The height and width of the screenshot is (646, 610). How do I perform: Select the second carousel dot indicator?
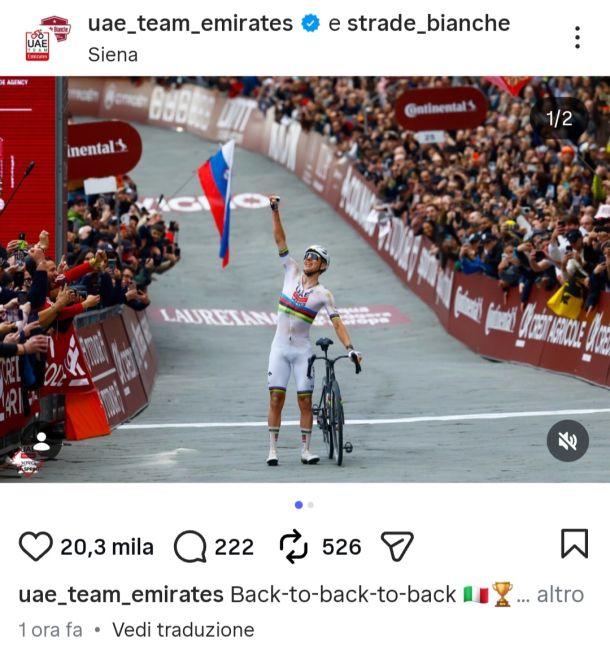click(x=311, y=505)
